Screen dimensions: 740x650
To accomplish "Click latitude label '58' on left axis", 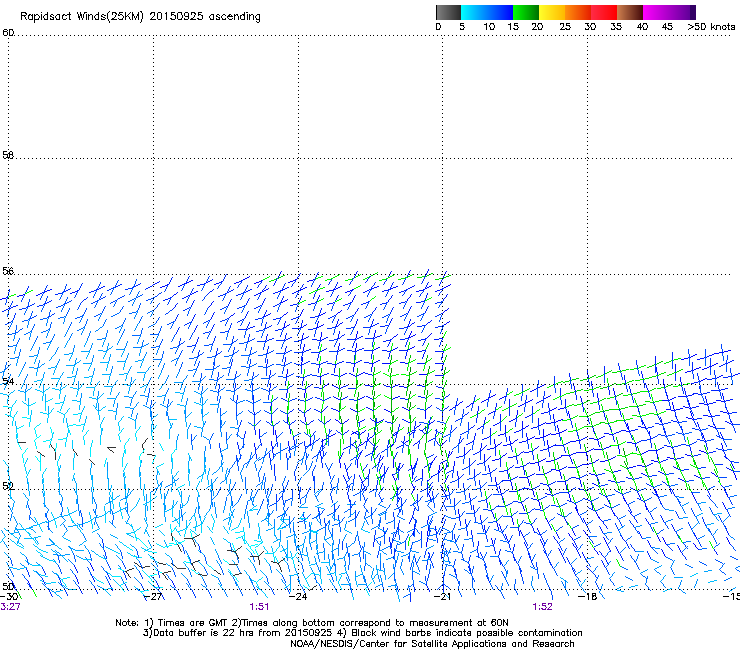I will 8,155.
